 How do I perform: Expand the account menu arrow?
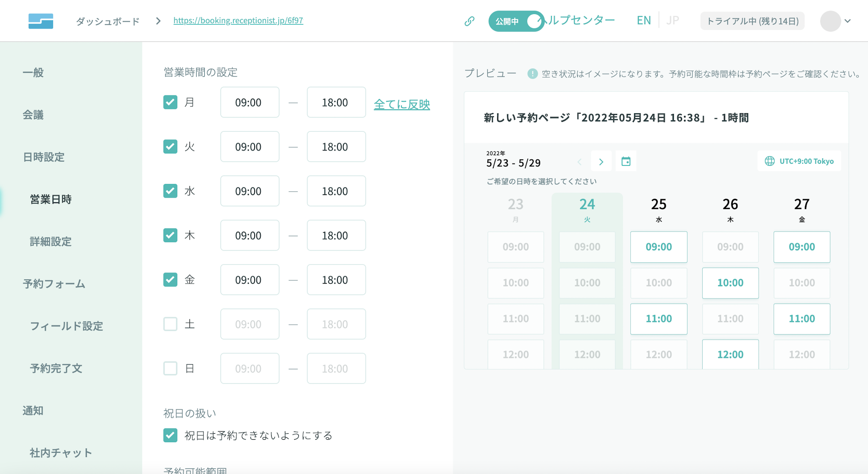(848, 21)
